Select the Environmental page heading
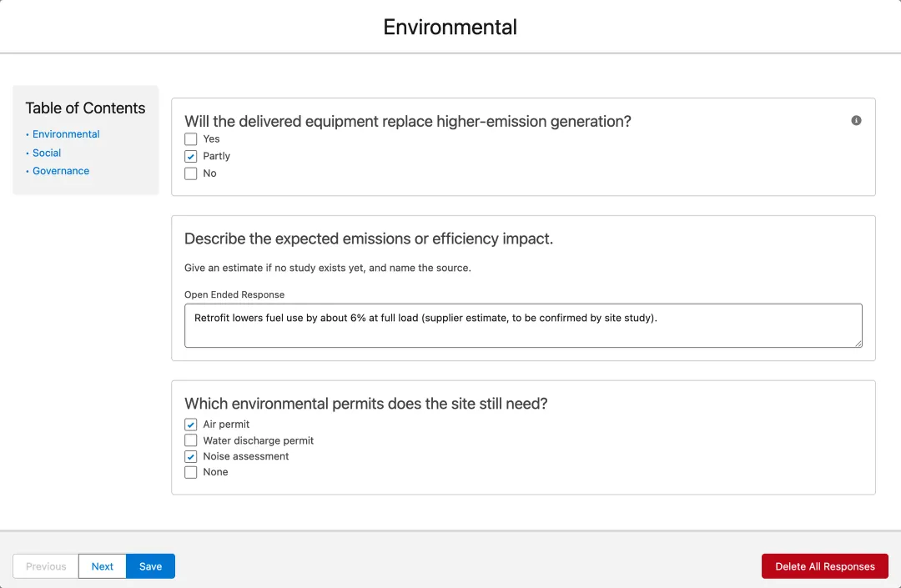Viewport: 901px width, 588px height. click(450, 27)
